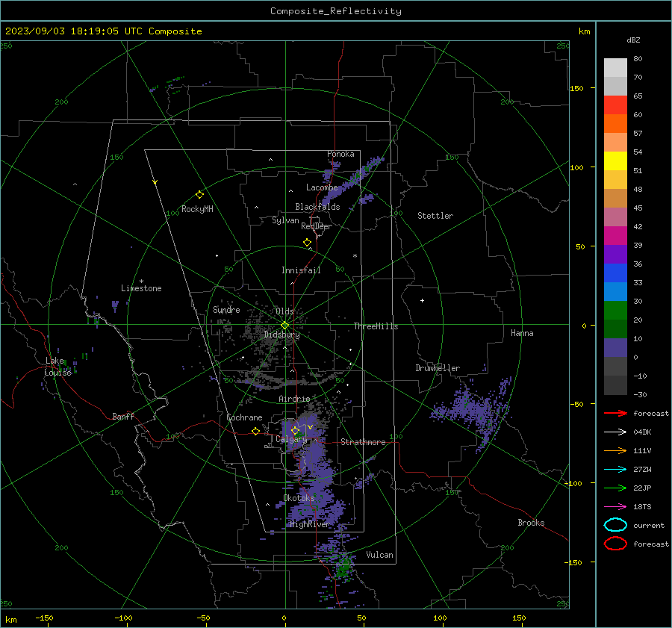
Task: Click the Stettler town label
Action: point(435,216)
